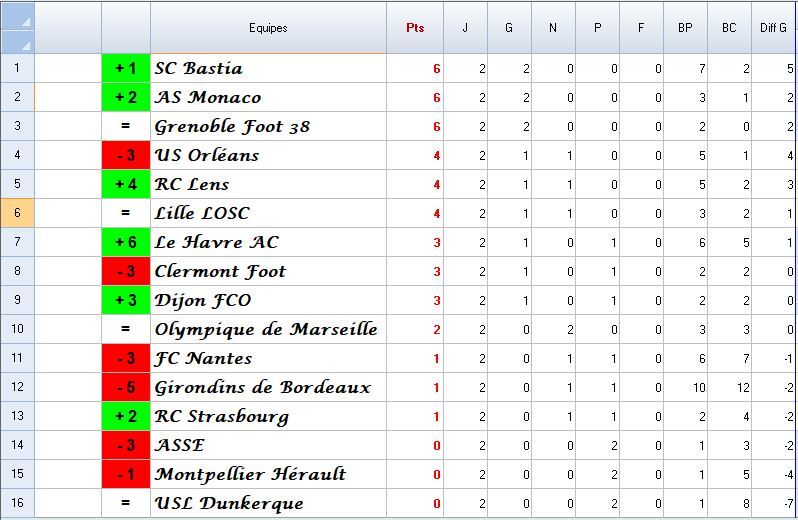Select the FC Nantes team cell
798x520 pixels.
point(266,358)
